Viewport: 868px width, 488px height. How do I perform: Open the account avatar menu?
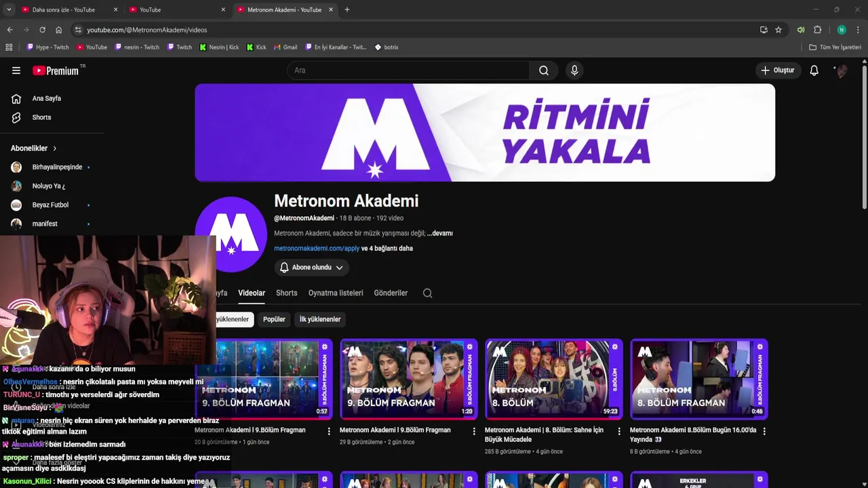(x=842, y=70)
